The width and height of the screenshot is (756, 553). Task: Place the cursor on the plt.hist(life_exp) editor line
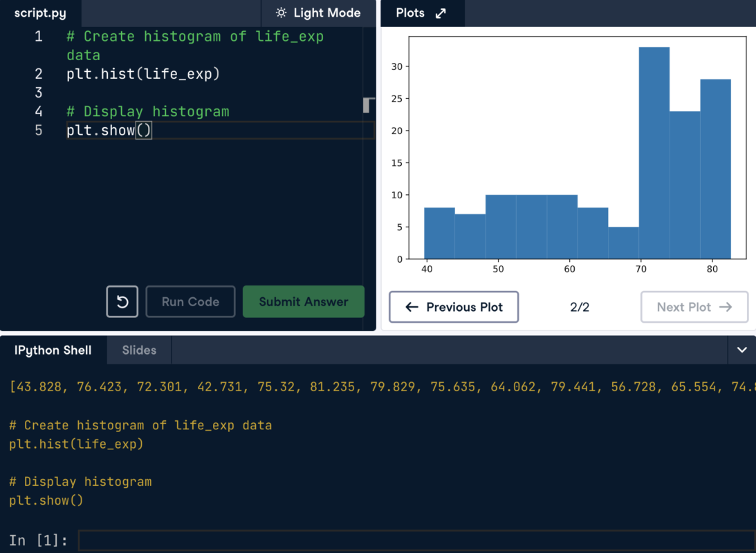click(143, 74)
